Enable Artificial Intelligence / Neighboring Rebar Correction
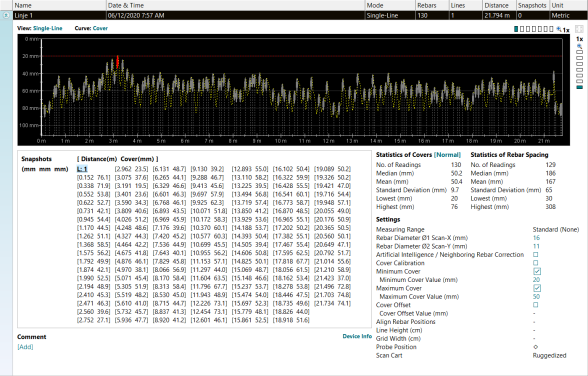The width and height of the screenshot is (588, 376). [536, 255]
